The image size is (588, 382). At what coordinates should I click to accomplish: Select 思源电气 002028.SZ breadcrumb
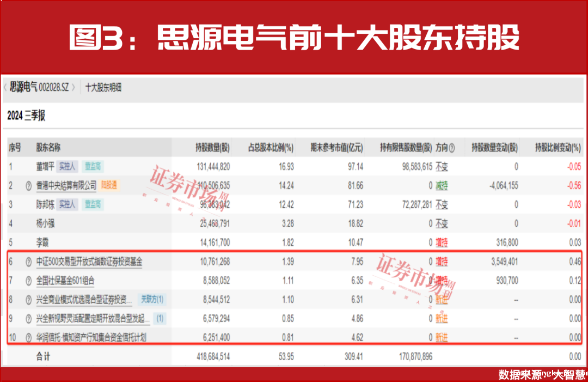tap(39, 87)
